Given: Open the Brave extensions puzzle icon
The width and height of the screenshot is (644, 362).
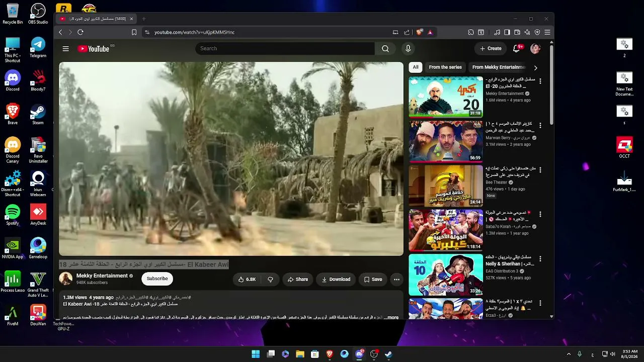Looking at the screenshot, I should pos(471,32).
